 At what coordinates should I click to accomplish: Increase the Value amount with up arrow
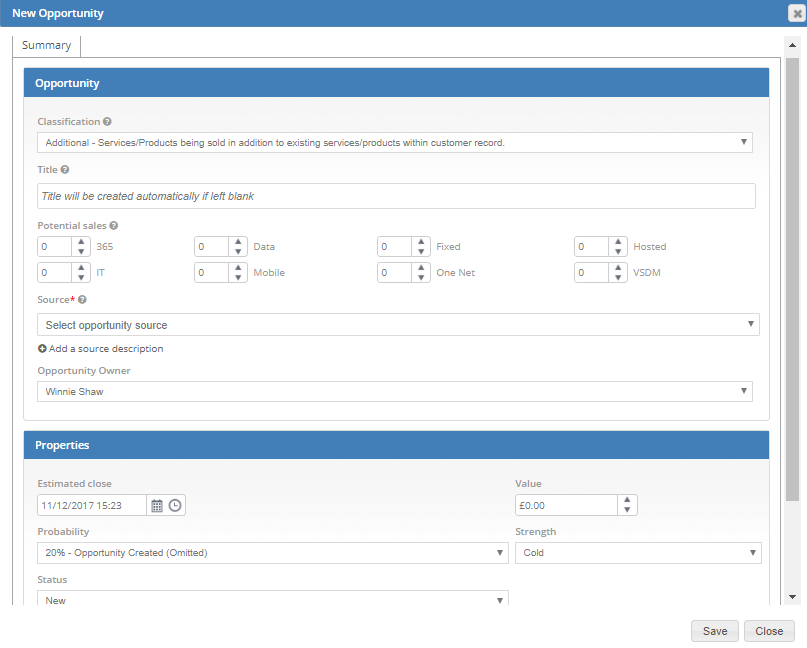click(x=627, y=500)
